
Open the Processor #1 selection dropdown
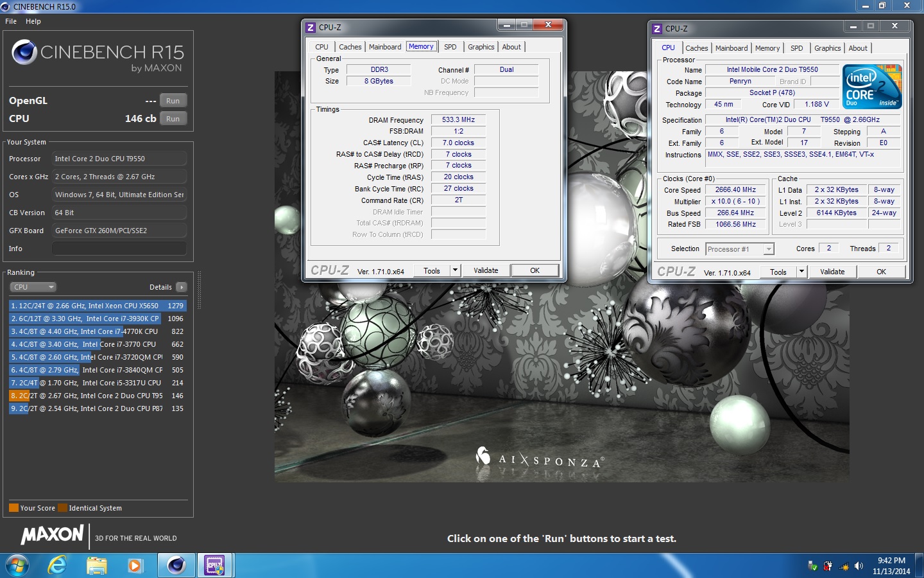[740, 249]
